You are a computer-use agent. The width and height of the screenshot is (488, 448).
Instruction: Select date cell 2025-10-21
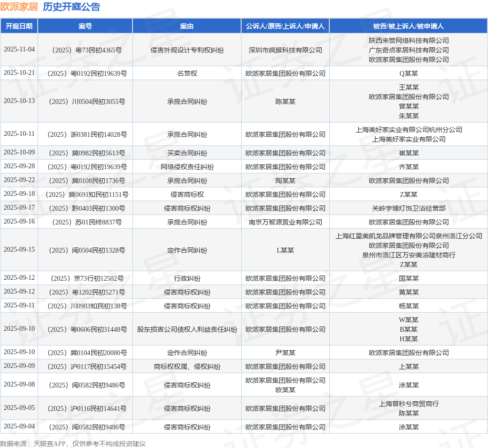pos(19,73)
